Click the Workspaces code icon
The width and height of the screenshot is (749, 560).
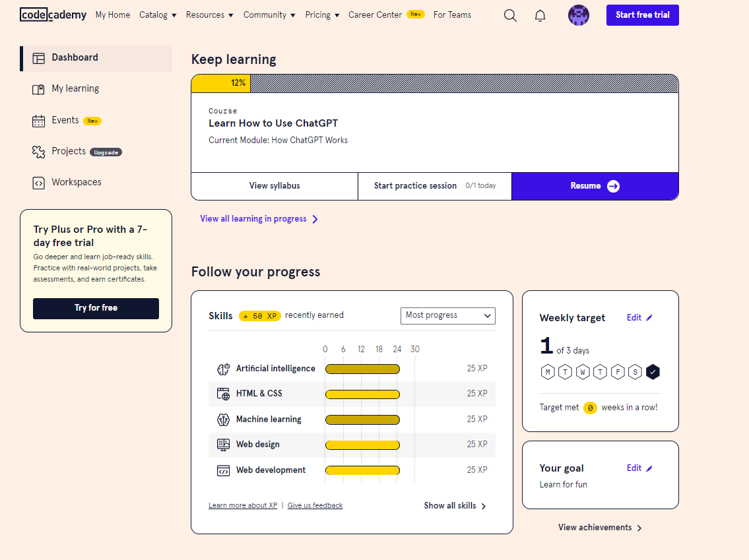pyautogui.click(x=38, y=183)
